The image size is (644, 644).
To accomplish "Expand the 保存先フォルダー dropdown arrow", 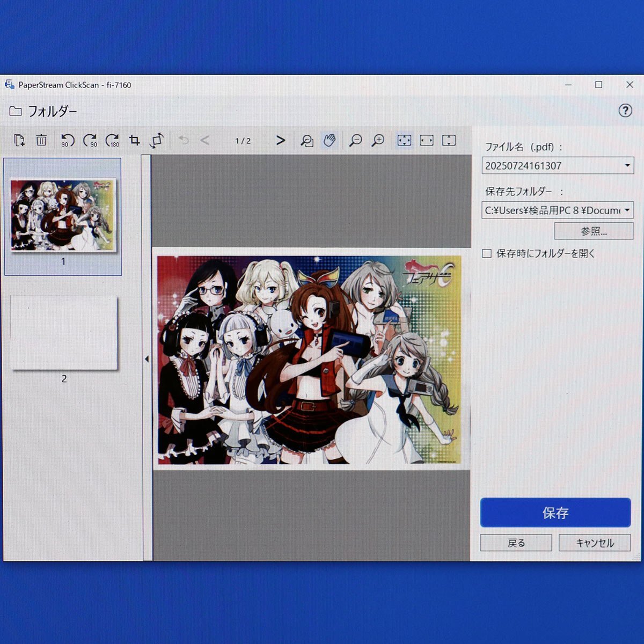I will (627, 210).
